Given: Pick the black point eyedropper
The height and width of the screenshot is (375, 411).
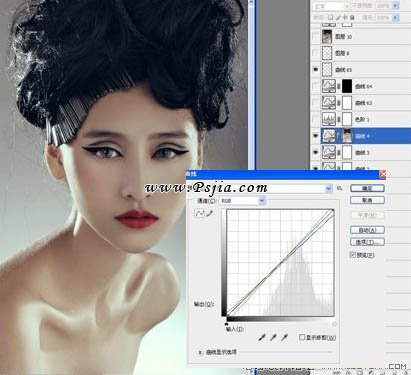Looking at the screenshot, I should [262, 338].
